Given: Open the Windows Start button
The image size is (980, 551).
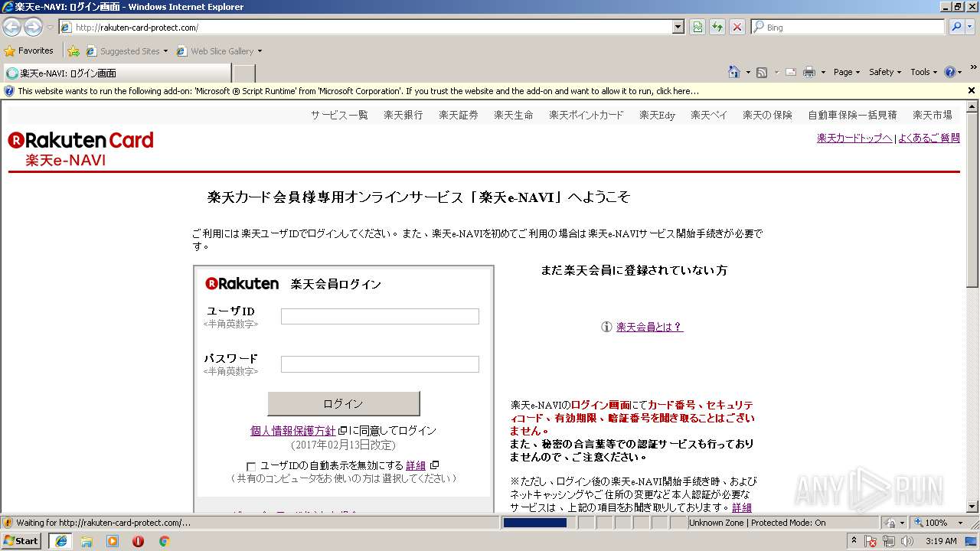Looking at the screenshot, I should 21,540.
